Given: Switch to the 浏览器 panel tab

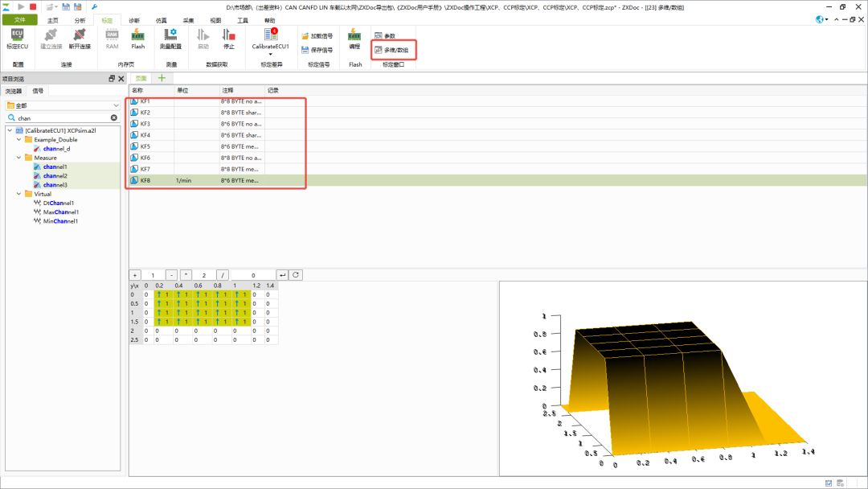Looking at the screenshot, I should 14,91.
